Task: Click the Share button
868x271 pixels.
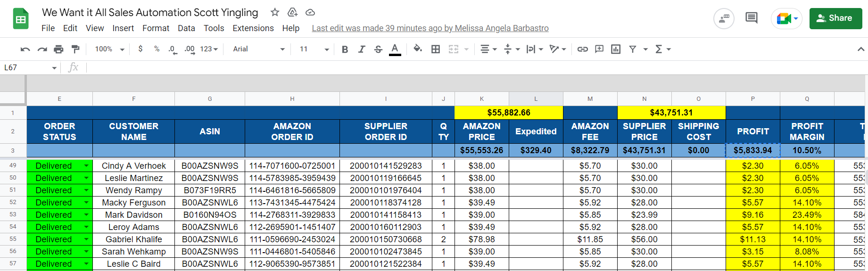Action: (835, 18)
